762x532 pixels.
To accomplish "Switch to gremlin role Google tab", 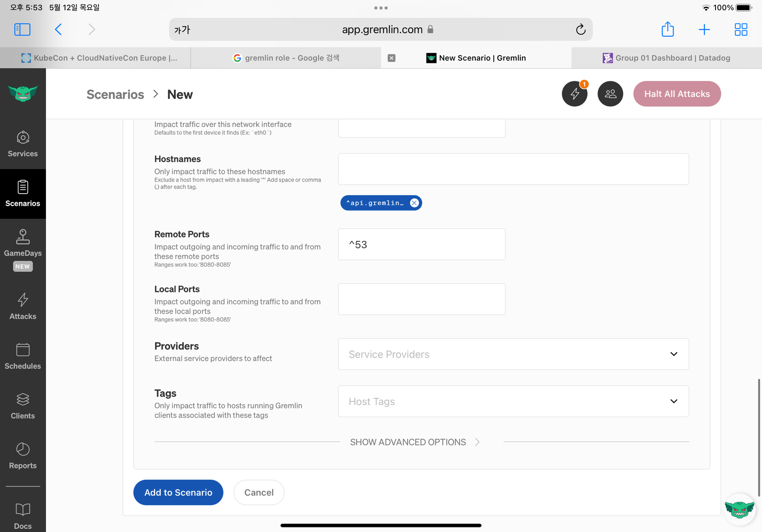I will tap(286, 58).
